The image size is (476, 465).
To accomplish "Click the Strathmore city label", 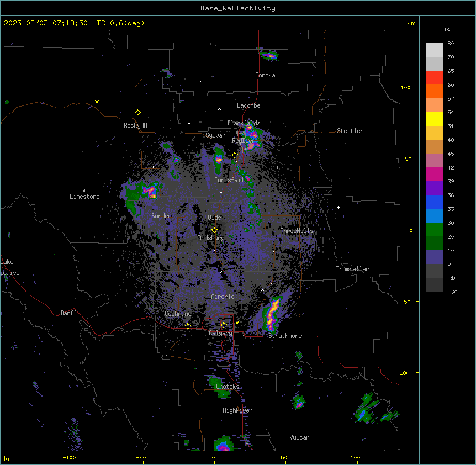I will [285, 336].
